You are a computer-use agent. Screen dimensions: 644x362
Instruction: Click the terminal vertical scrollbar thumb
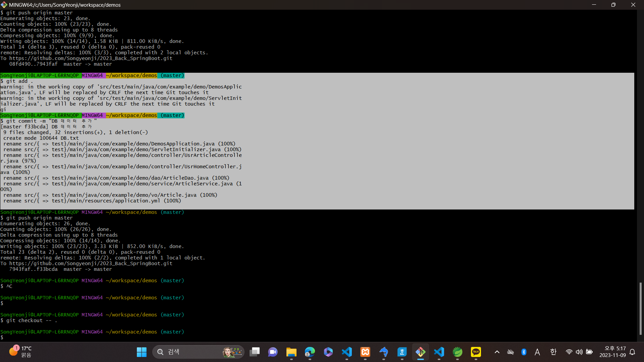640,308
